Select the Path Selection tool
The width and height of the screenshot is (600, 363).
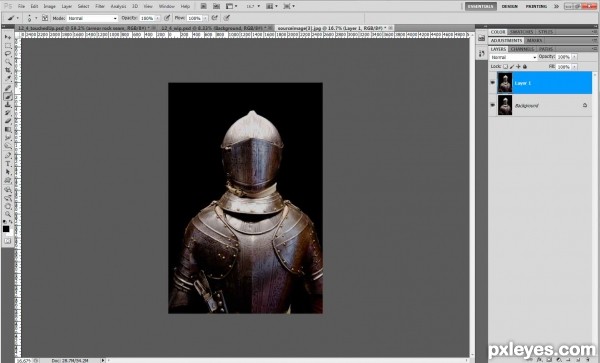[8, 172]
